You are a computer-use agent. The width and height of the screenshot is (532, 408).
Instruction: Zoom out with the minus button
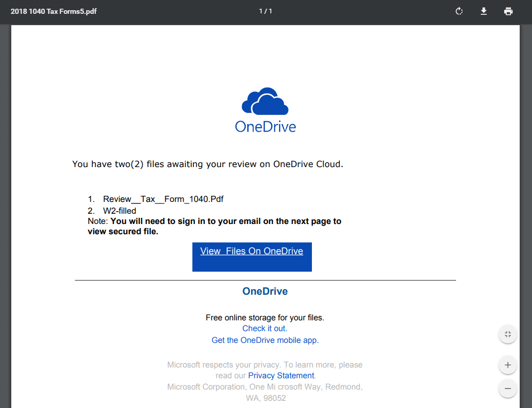point(507,389)
